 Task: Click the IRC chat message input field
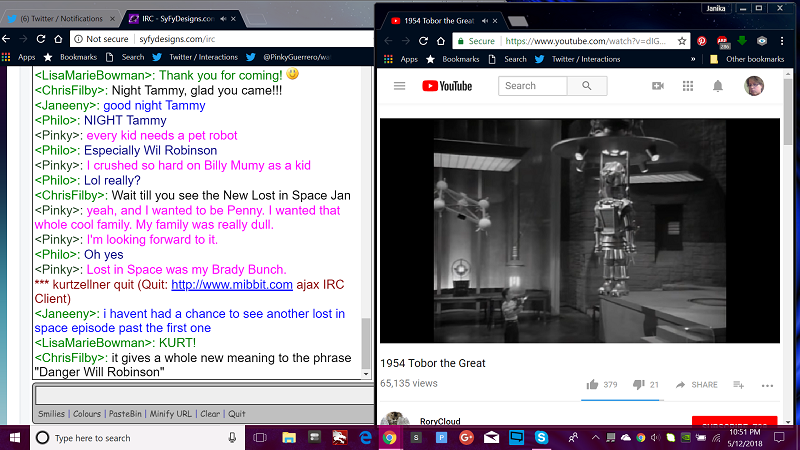[x=204, y=395]
